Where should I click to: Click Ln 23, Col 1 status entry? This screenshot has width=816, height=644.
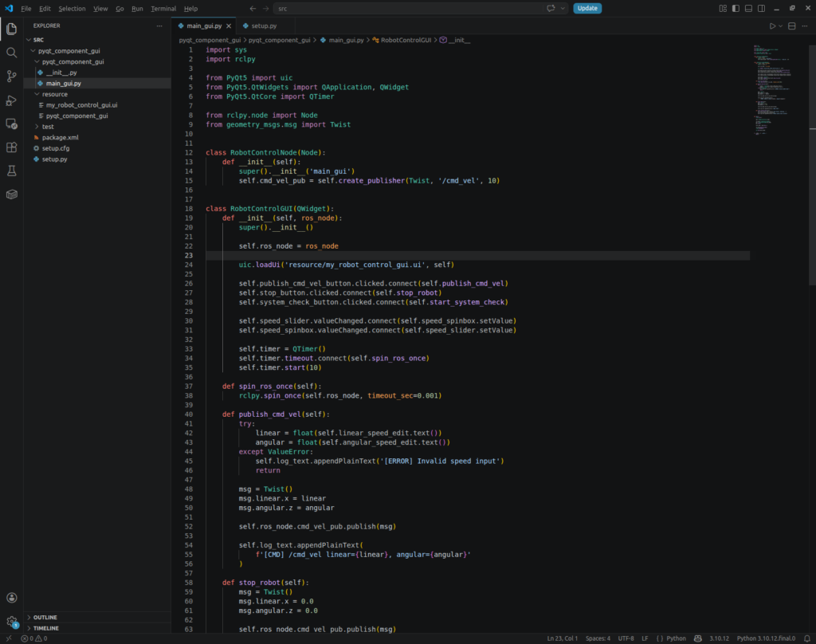pos(562,638)
